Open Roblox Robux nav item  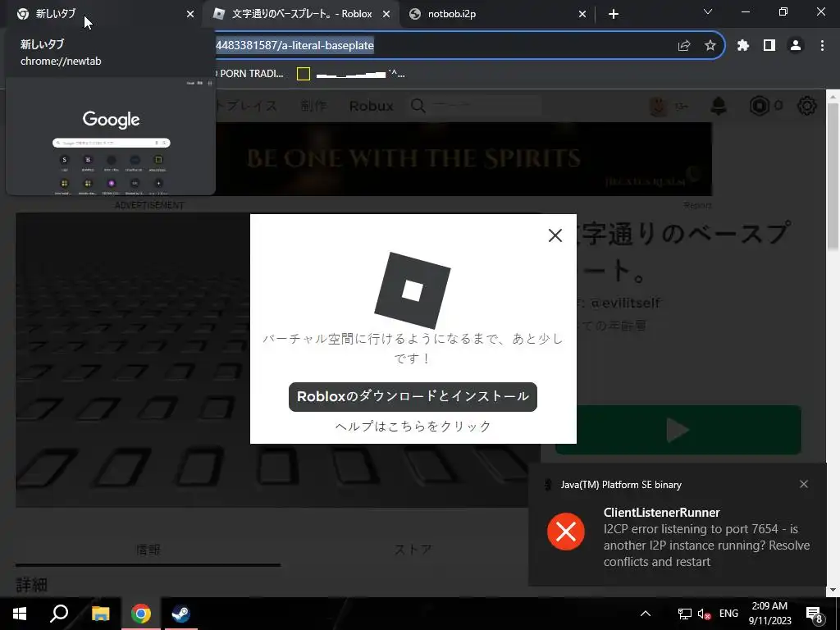(372, 106)
